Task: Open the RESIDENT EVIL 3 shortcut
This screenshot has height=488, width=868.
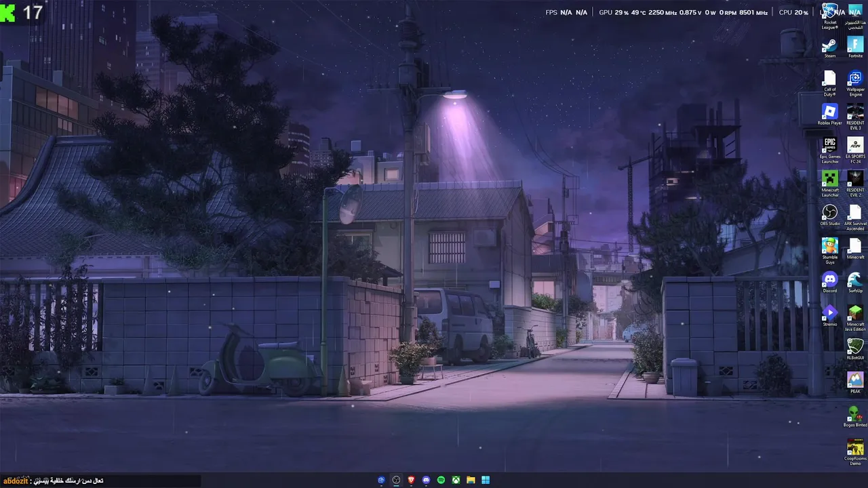Action: (855, 117)
